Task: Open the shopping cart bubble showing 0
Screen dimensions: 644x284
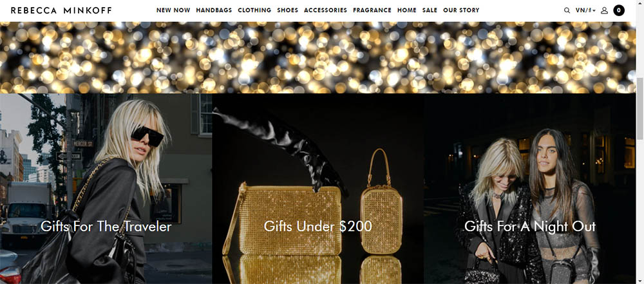Action: [x=619, y=10]
